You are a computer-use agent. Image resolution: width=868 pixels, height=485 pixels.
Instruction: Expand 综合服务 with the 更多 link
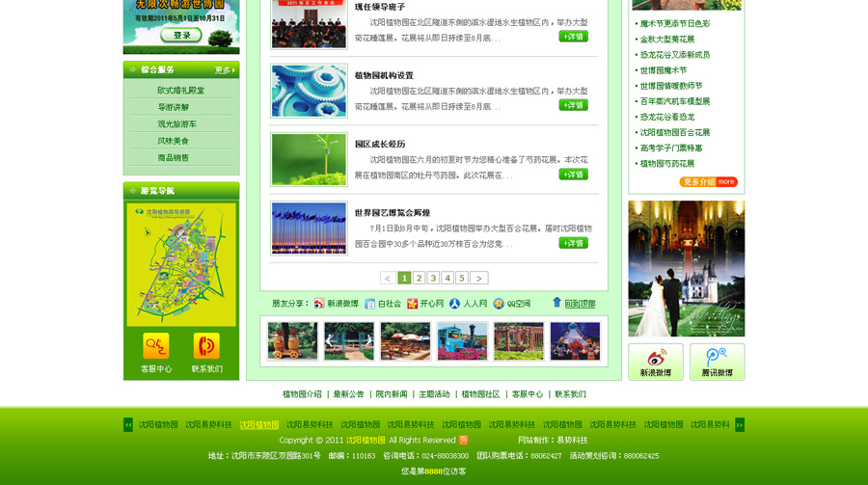(224, 70)
